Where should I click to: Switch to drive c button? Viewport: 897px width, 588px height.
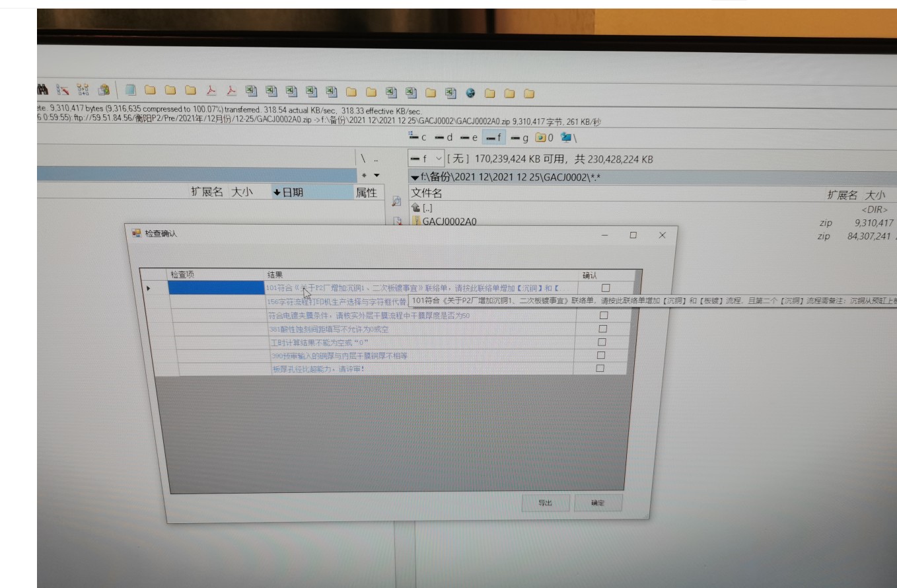(x=417, y=137)
